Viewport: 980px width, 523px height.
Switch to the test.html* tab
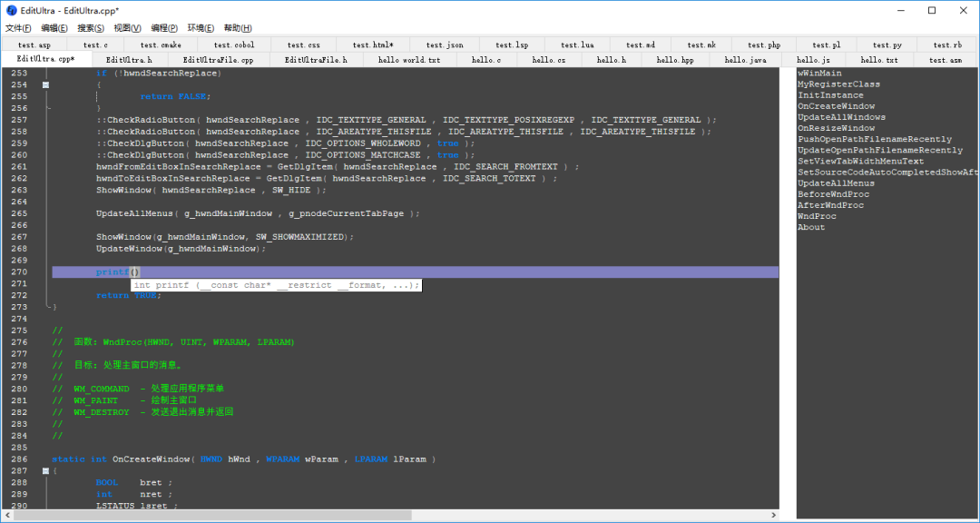click(x=373, y=45)
